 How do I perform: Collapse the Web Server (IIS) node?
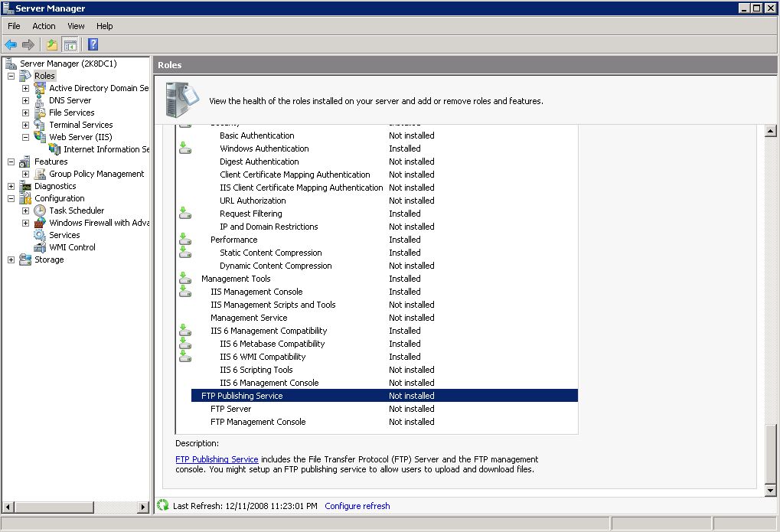click(25, 137)
